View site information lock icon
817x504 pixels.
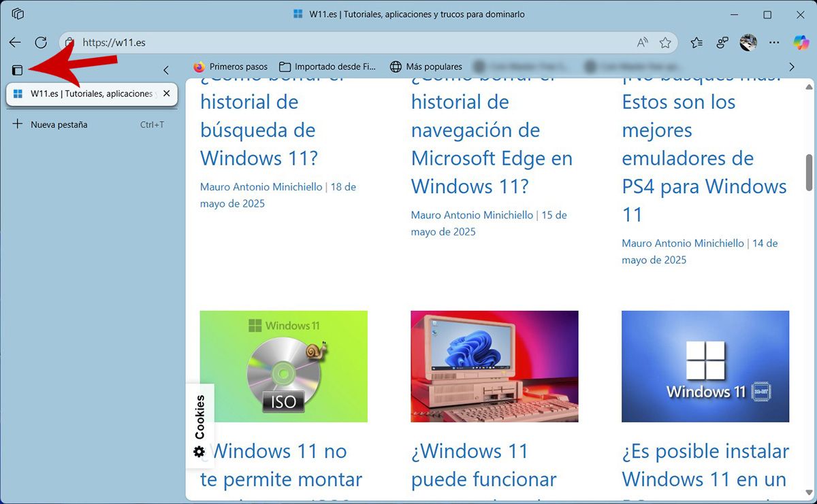point(69,42)
